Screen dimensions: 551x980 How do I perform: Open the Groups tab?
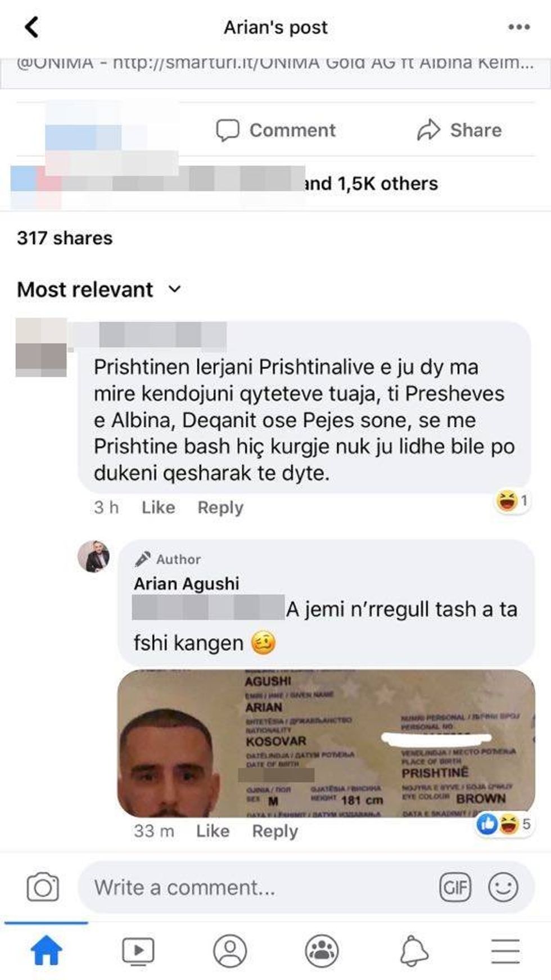[x=322, y=951]
